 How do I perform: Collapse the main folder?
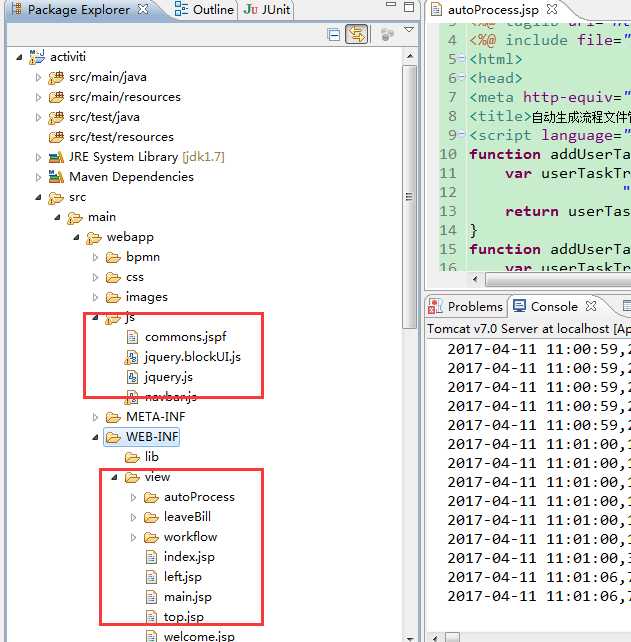[x=57, y=217]
